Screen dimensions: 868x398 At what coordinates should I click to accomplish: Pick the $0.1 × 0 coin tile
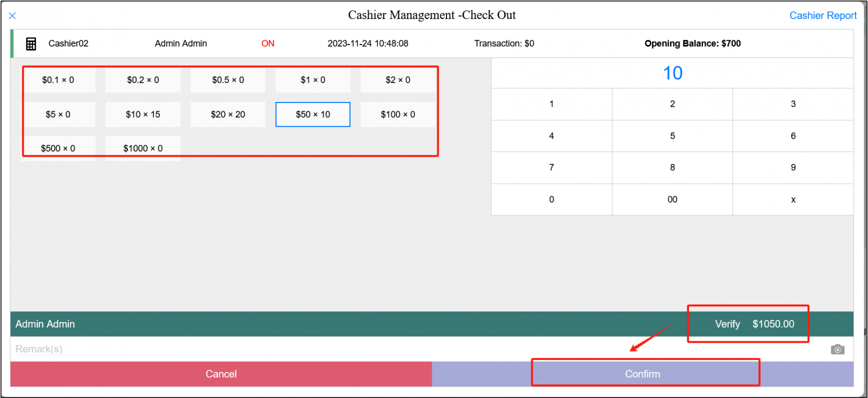58,80
